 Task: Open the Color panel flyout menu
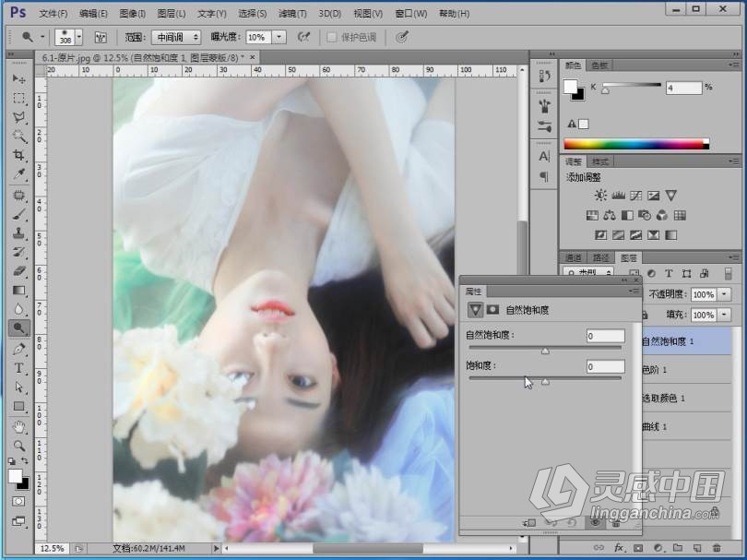click(734, 65)
